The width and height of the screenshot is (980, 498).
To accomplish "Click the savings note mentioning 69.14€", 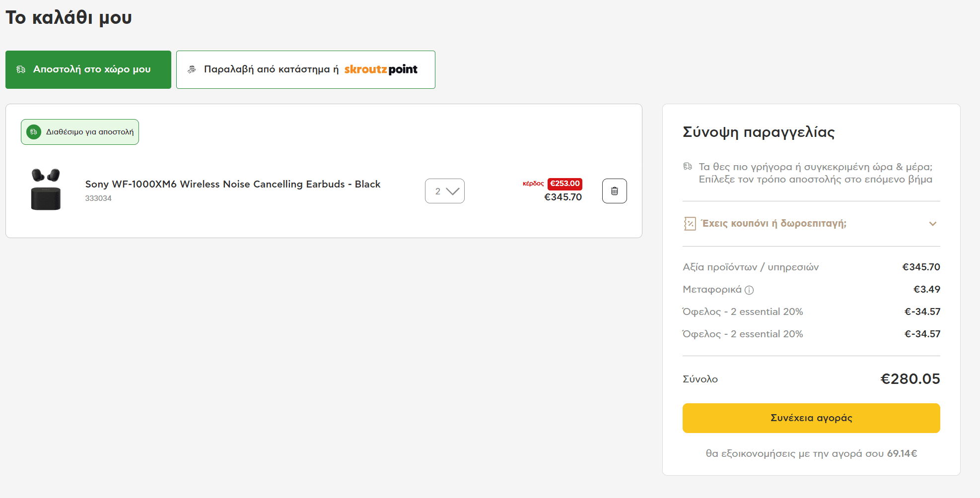I will (x=811, y=453).
